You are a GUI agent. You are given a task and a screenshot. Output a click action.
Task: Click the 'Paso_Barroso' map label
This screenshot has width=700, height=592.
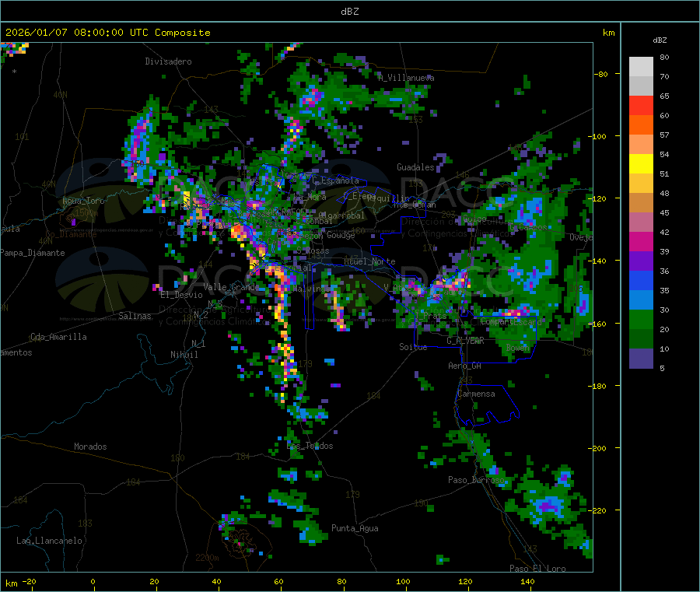[476, 480]
